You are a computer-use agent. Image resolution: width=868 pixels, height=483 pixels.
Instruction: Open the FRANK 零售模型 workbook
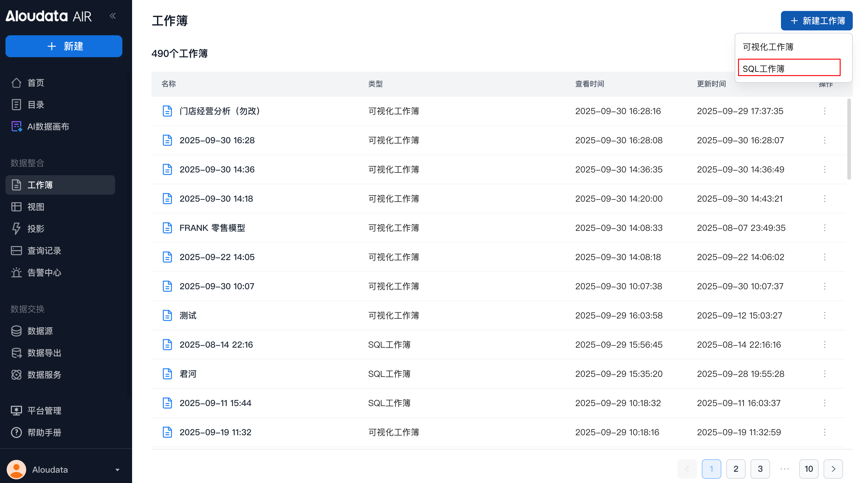[212, 228]
